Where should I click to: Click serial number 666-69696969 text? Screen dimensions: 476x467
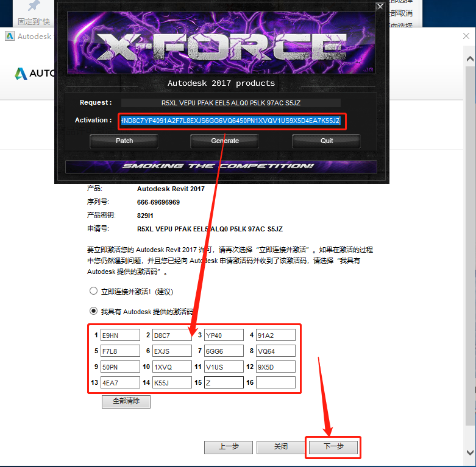tap(158, 202)
